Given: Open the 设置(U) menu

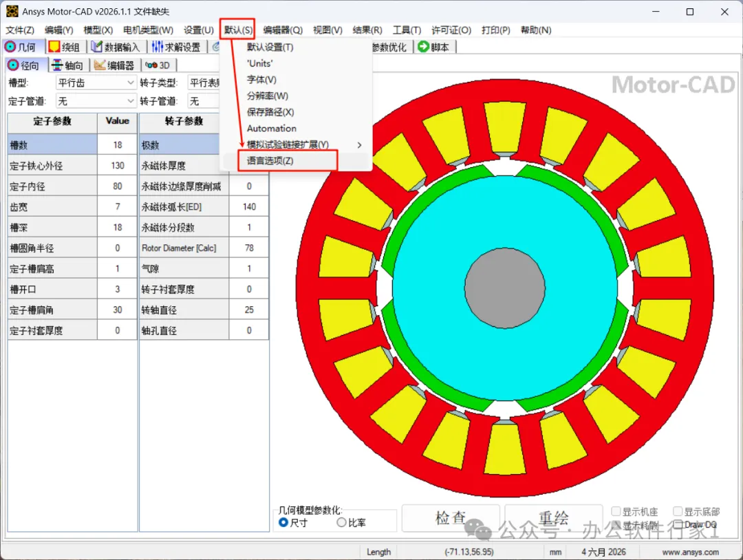Looking at the screenshot, I should click(199, 30).
